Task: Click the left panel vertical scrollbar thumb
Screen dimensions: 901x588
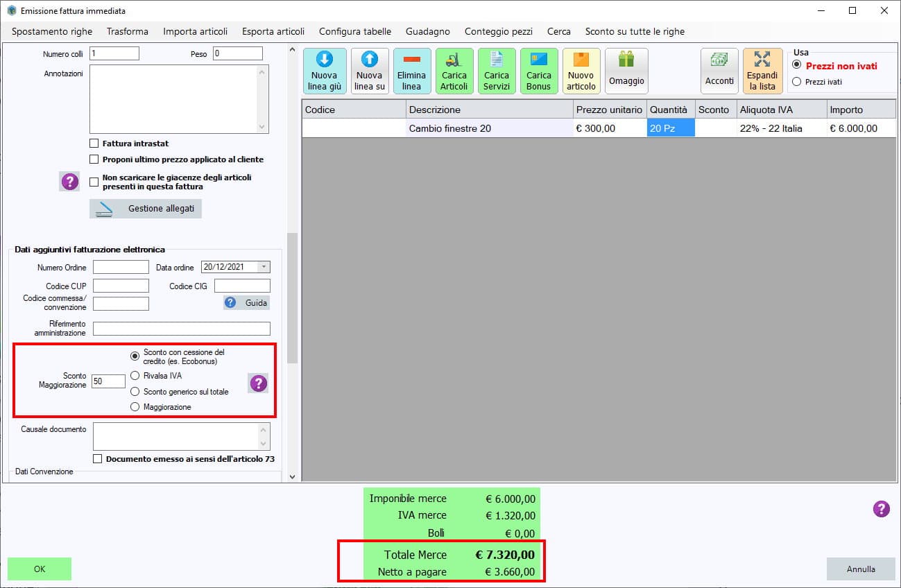Action: 292,298
